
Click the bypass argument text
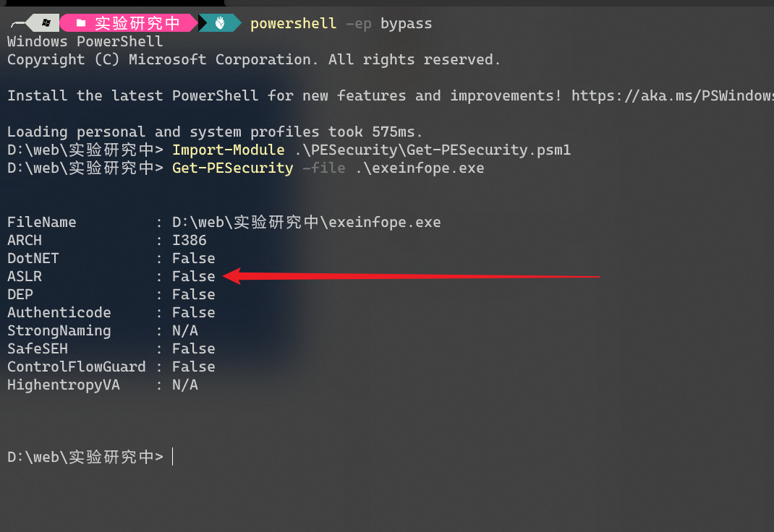point(407,24)
